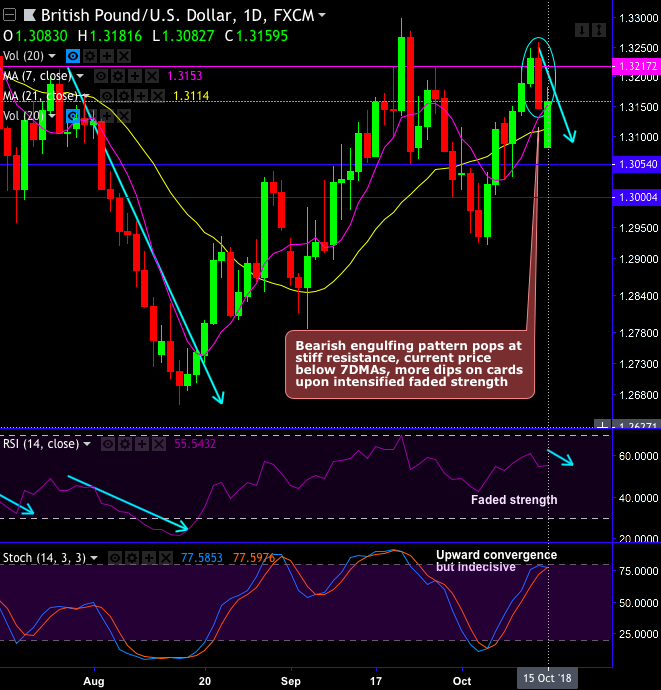Expand dropdown arrow of MA (7, close)

click(x=80, y=76)
